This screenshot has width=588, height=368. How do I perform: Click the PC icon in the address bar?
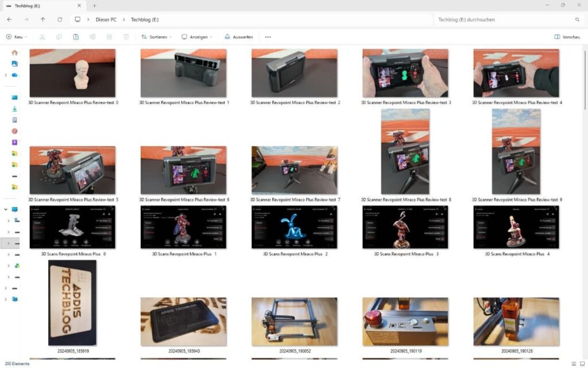[78, 20]
